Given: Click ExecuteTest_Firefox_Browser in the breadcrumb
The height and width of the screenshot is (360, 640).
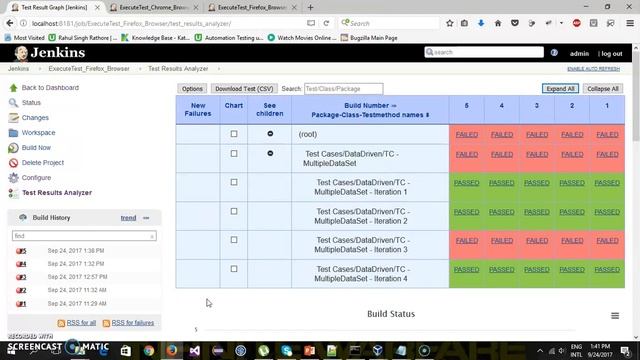Looking at the screenshot, I should point(89,69).
